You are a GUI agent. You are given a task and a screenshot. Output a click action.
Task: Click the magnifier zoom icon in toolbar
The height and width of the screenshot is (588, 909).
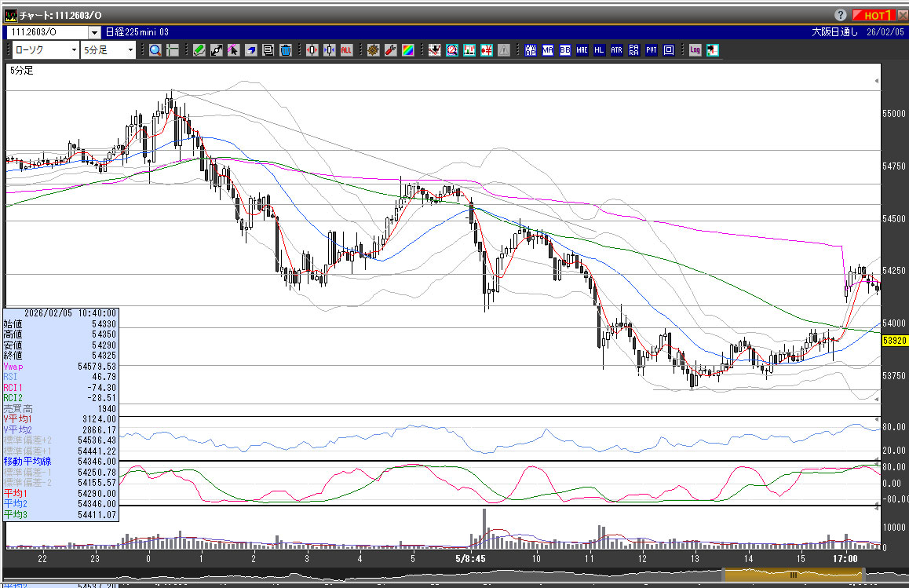click(x=155, y=50)
